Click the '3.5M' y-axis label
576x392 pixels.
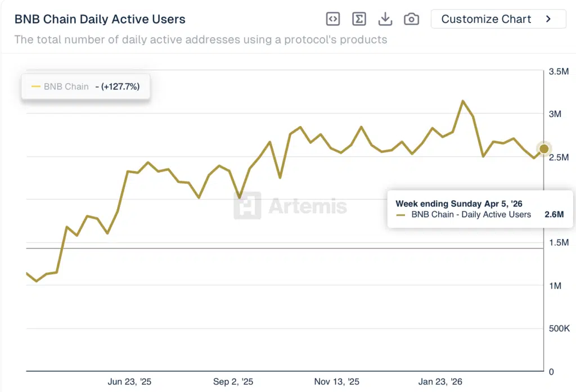tap(559, 71)
